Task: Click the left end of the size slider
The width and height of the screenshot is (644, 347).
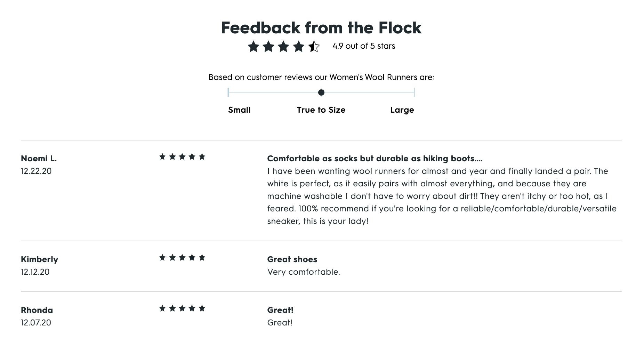Action: pyautogui.click(x=228, y=92)
